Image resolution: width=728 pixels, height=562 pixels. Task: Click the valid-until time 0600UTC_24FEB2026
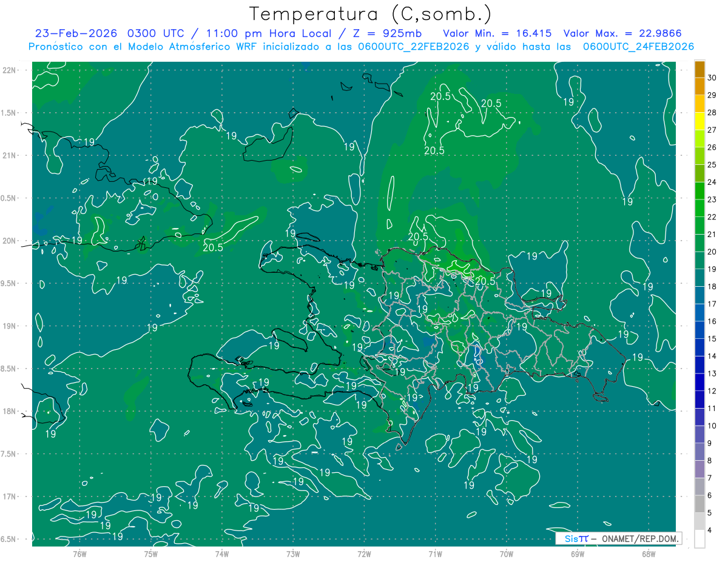(x=638, y=47)
